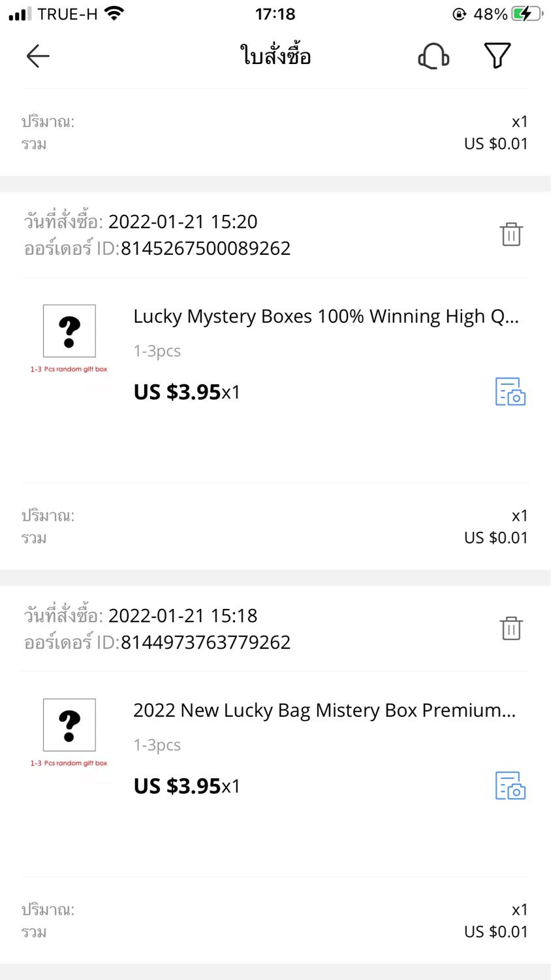The width and height of the screenshot is (551, 980).
Task: Tap photo review icon for 2022 New Lucky Bag
Action: [511, 785]
